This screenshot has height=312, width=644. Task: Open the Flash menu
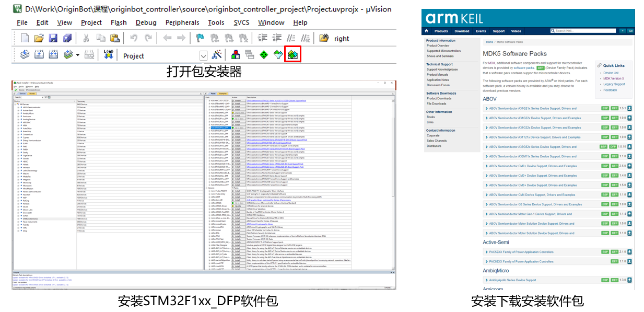119,22
